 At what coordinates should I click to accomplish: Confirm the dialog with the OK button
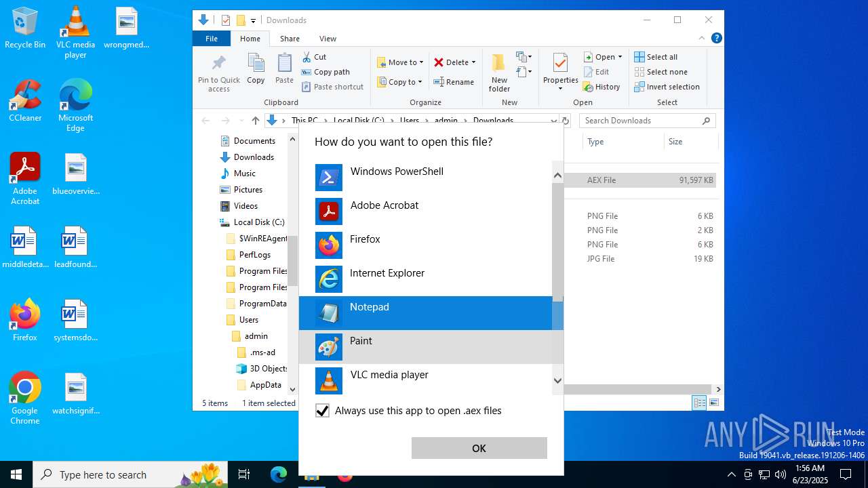479,448
